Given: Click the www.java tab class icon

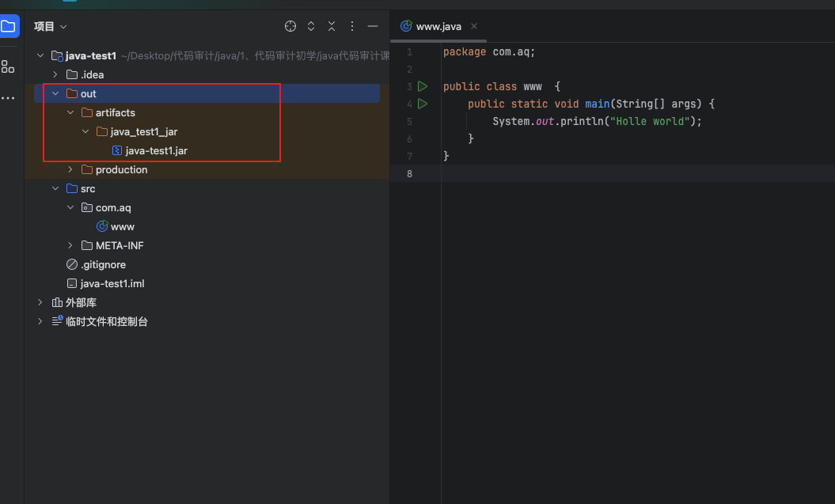Looking at the screenshot, I should click(406, 26).
